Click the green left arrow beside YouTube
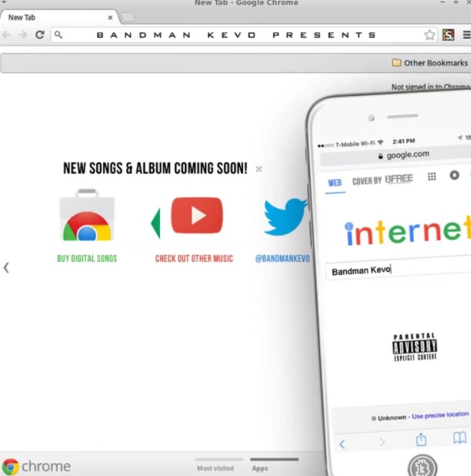 pyautogui.click(x=155, y=223)
